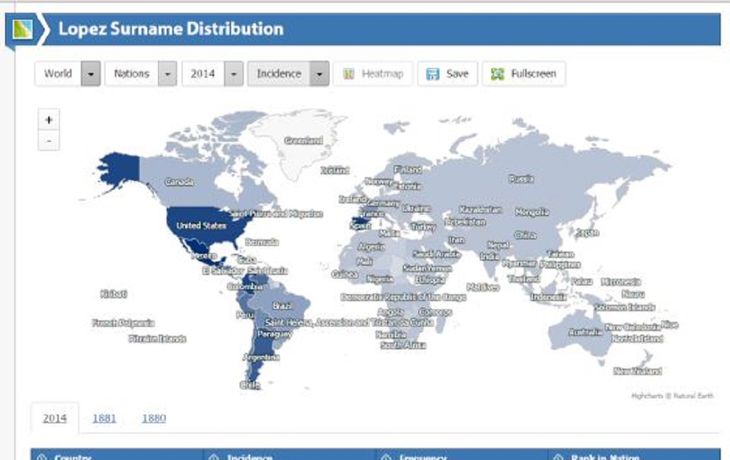730x460 pixels.
Task: Sort table by Rank in Nation column
Action: 635,455
